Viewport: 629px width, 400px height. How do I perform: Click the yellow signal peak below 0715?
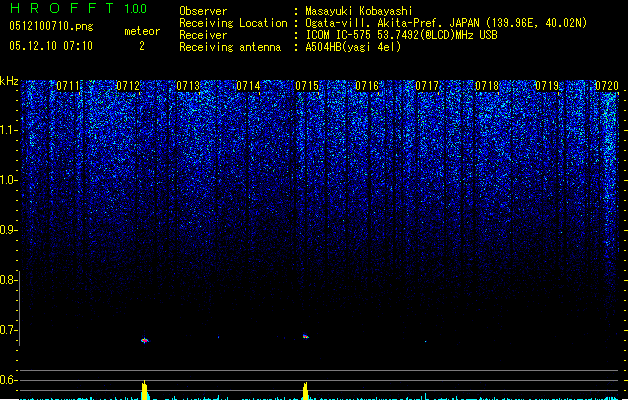click(x=305, y=392)
